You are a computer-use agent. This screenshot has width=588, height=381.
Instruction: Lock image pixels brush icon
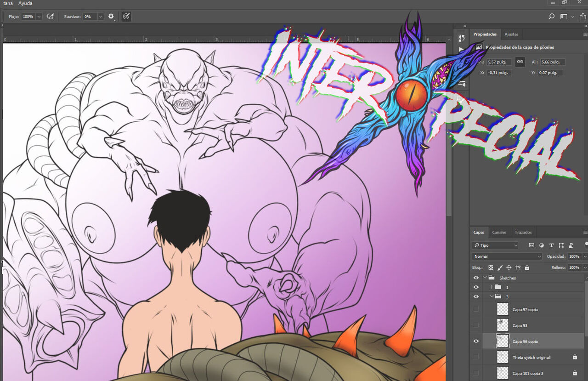[500, 267]
